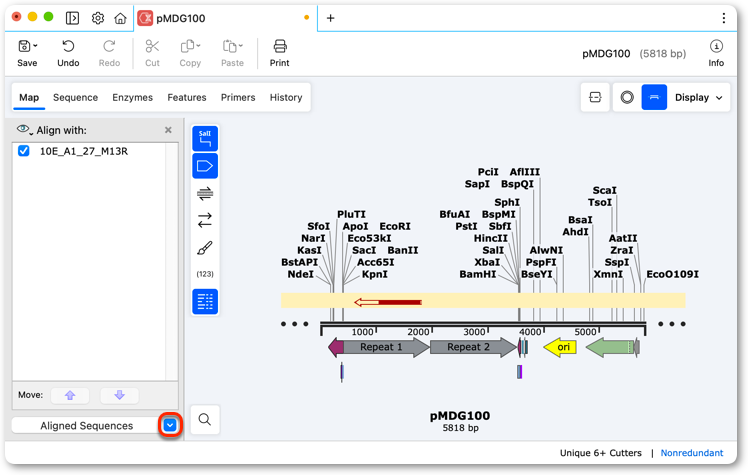Viewport: 754px width, 475px height.
Task: Open the Aligned Sequences dropdown arrow
Action: (x=170, y=425)
